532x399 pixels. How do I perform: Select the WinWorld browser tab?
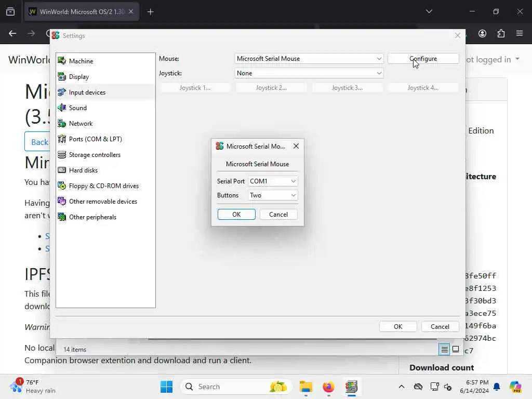coord(82,11)
